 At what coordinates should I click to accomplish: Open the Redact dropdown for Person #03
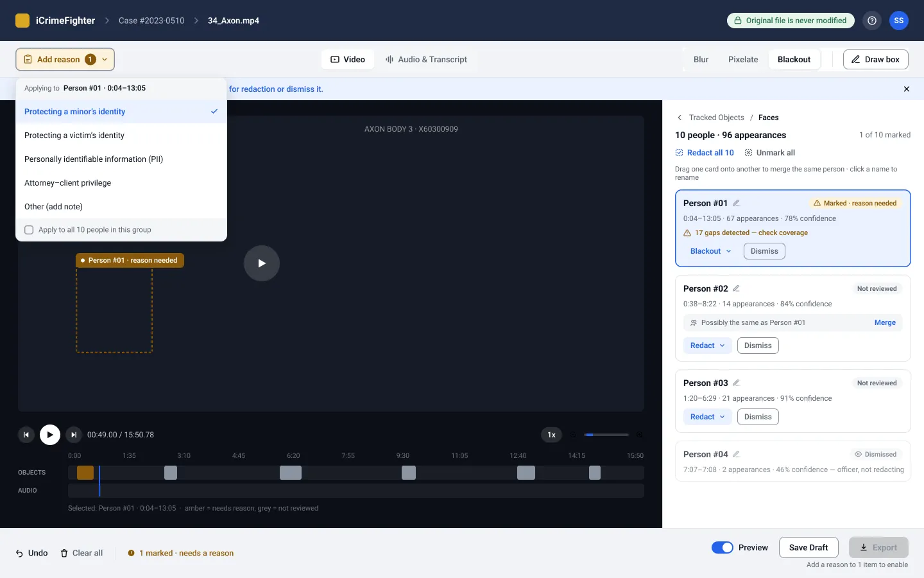(707, 417)
